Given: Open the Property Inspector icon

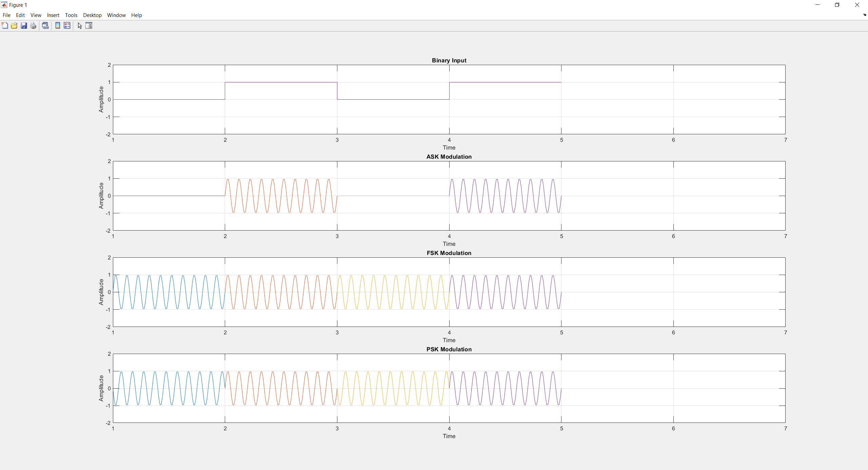Looking at the screenshot, I should point(89,26).
